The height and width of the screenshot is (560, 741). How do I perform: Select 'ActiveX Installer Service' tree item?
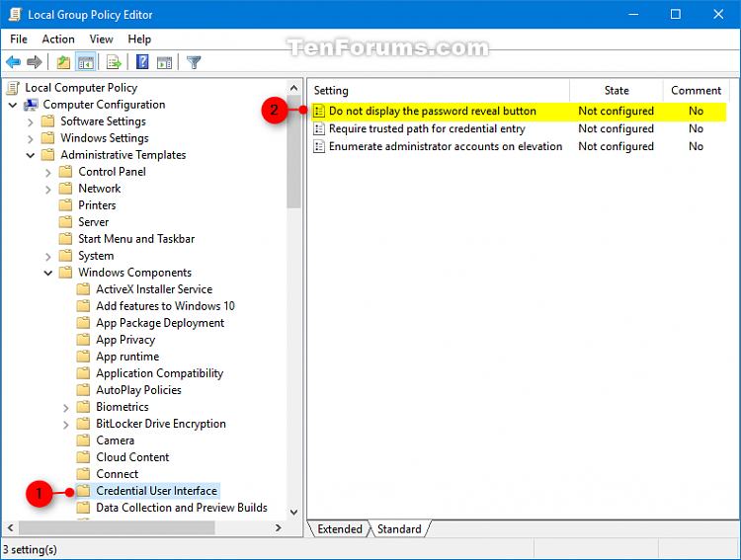[154, 289]
